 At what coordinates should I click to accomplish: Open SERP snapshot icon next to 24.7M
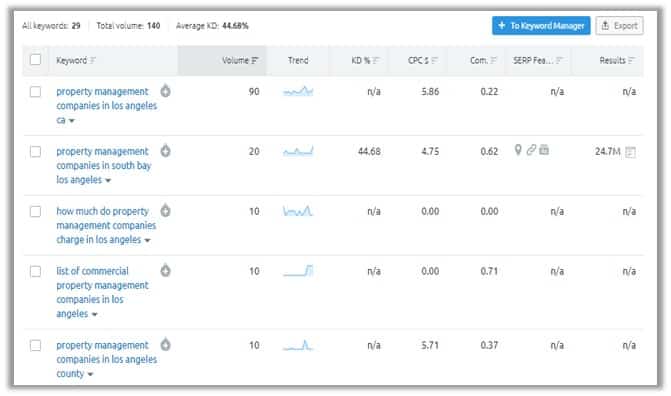tap(630, 152)
